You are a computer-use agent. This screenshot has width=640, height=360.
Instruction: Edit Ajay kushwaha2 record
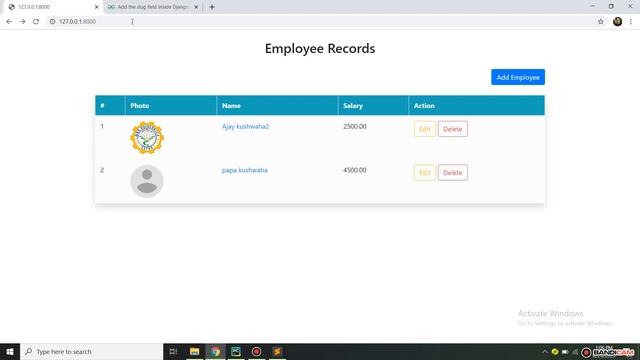tap(424, 129)
